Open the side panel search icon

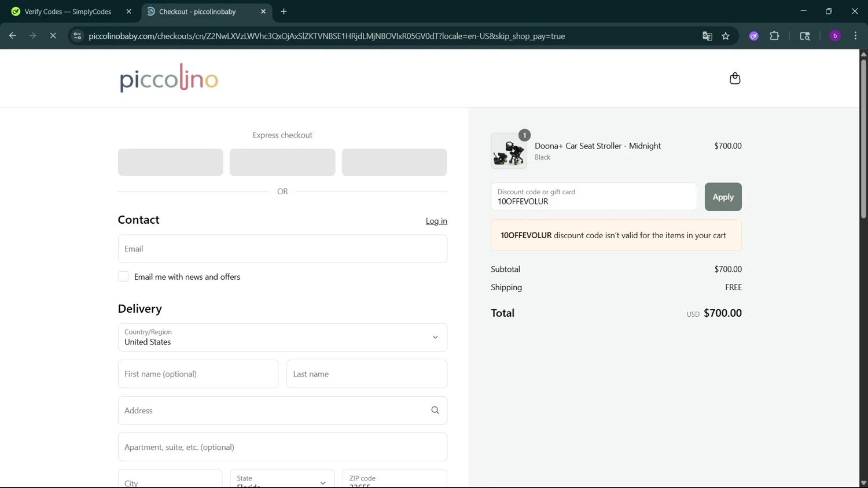coord(804,36)
